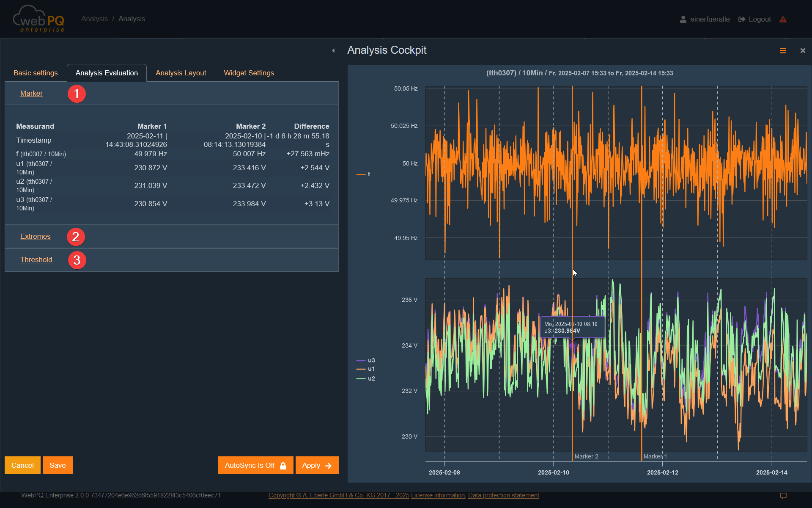Click the red warning triangle icon
The height and width of the screenshot is (508, 812).
(783, 19)
